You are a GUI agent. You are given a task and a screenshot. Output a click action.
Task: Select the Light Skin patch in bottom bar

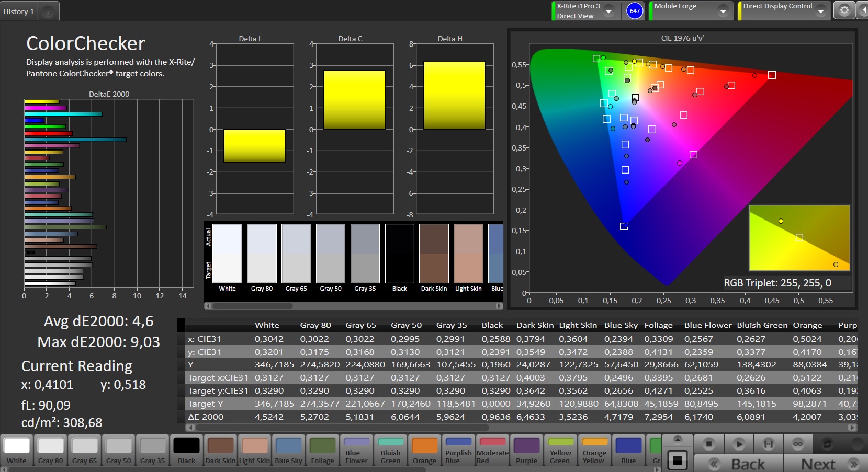[x=254, y=450]
